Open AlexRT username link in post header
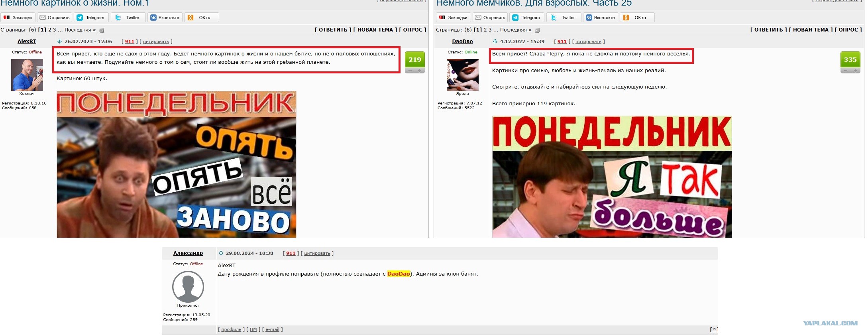Viewport: 868px width, 335px height. pos(27,41)
